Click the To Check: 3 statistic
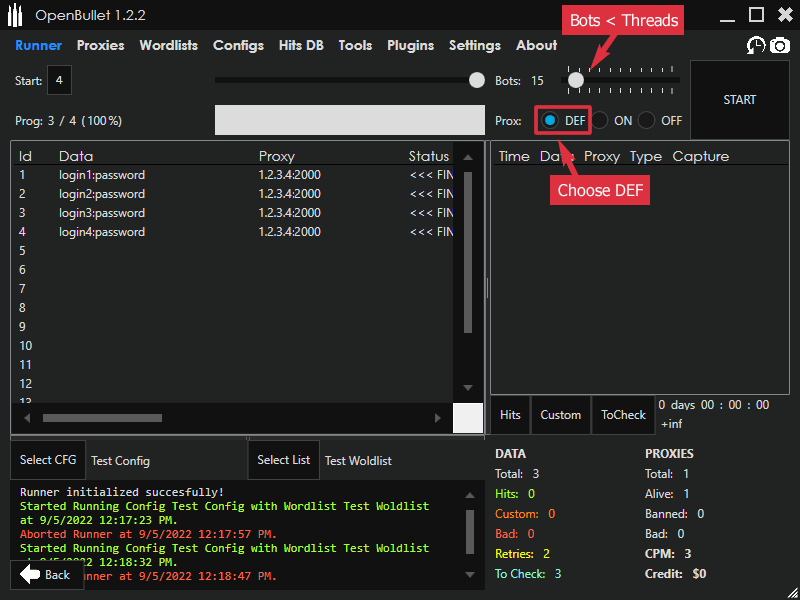This screenshot has height=600, width=800. [528, 574]
